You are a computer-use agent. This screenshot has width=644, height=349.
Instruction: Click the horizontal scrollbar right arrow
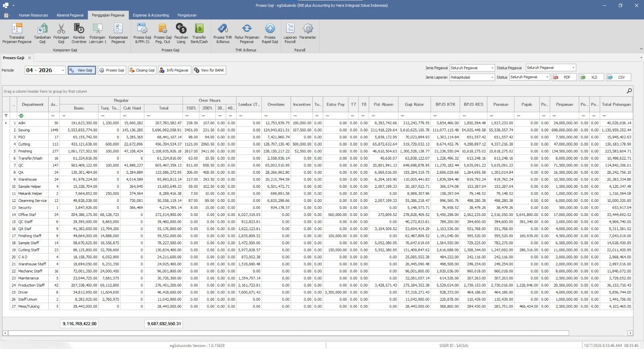[630, 333]
